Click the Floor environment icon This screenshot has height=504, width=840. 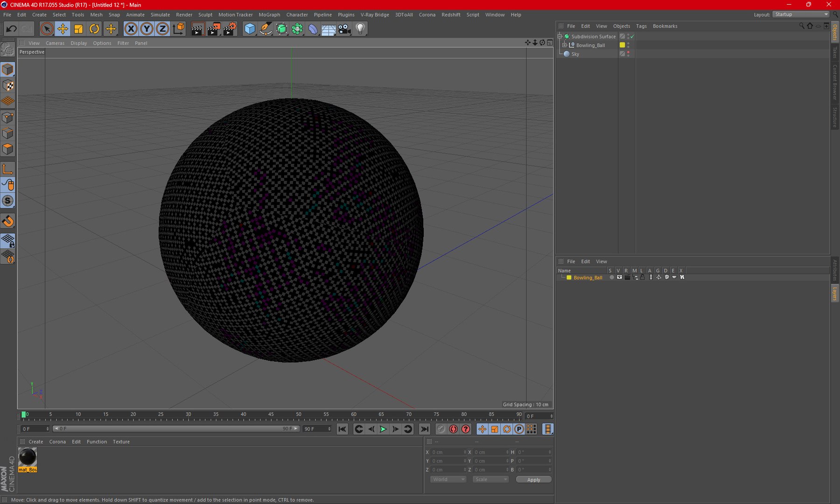pos(329,29)
